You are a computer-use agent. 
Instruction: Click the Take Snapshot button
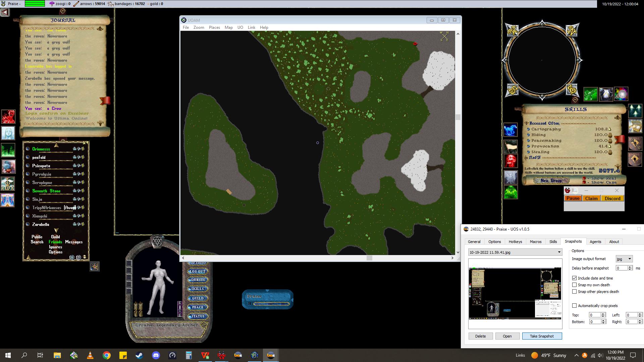pyautogui.click(x=542, y=336)
